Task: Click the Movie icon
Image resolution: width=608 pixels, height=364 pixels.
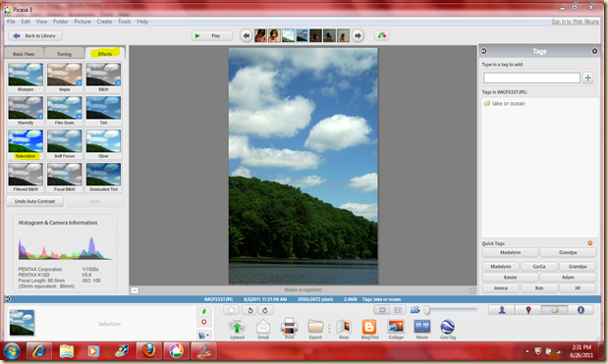Action: tap(422, 327)
